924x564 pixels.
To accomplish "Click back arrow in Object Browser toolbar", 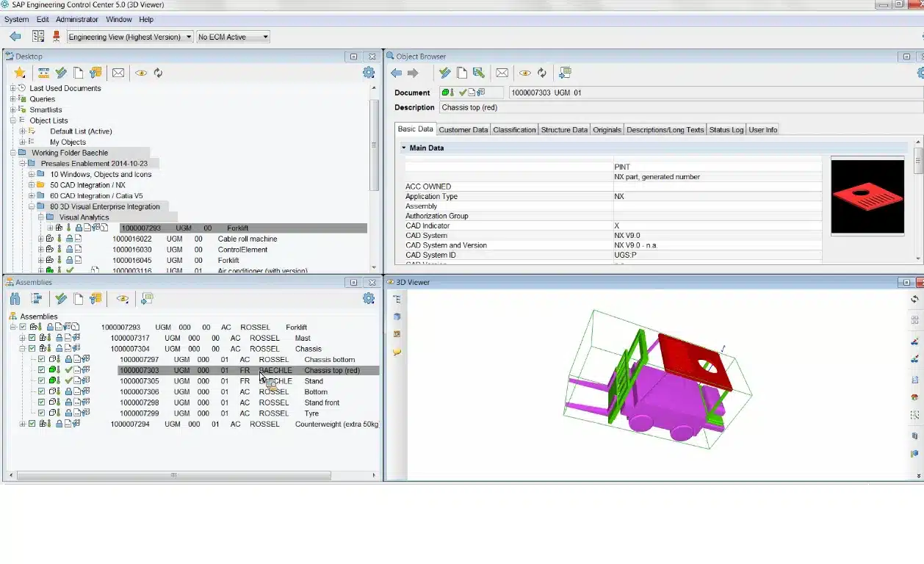I will click(x=397, y=73).
